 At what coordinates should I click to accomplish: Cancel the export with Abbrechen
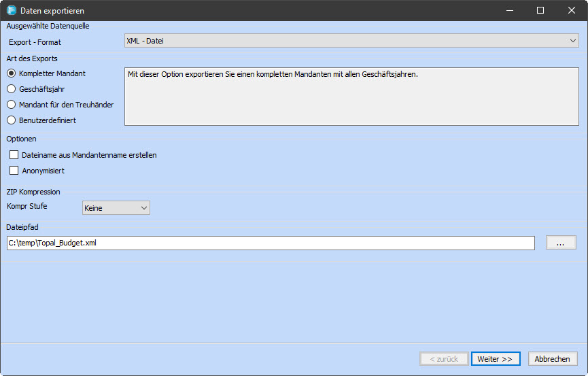click(x=551, y=359)
